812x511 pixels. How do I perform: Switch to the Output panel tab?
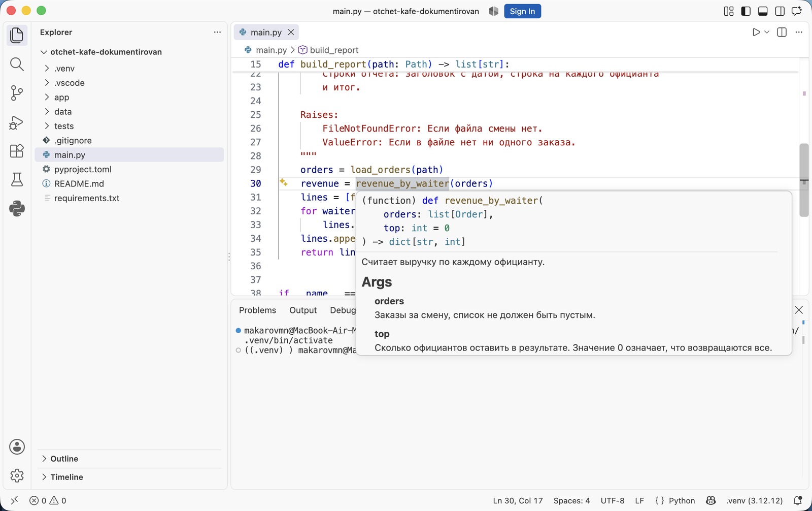(x=303, y=310)
